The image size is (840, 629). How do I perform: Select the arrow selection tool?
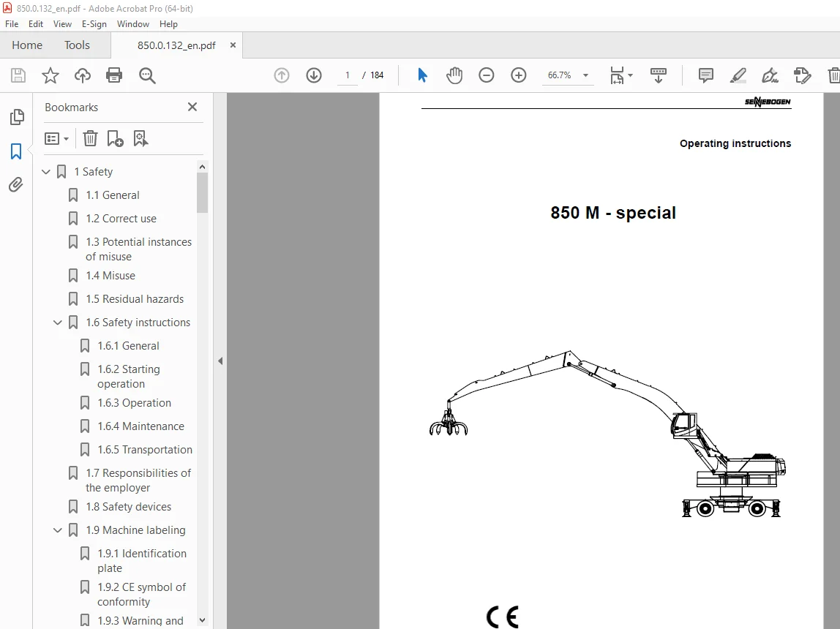[422, 75]
